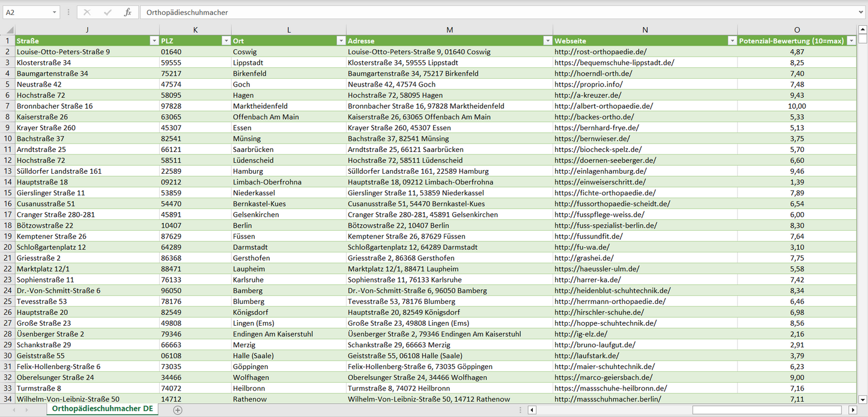Open the Ort column filter dropdown
The height and width of the screenshot is (417, 868).
click(341, 41)
